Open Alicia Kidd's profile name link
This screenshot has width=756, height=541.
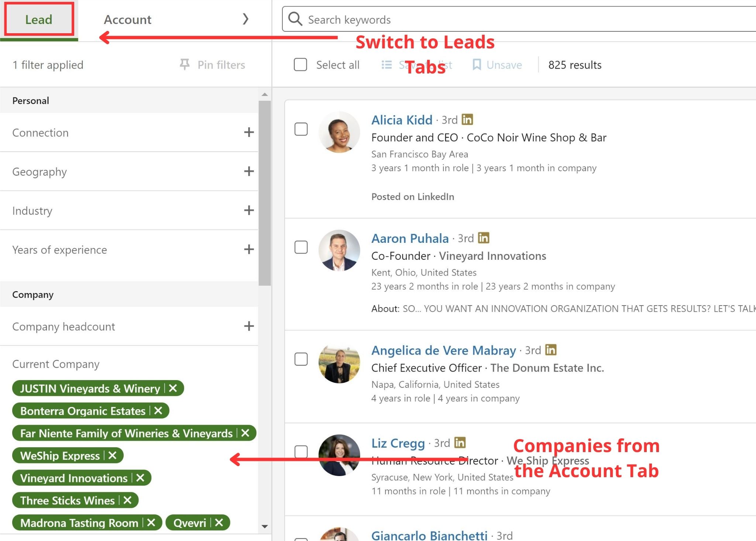[402, 120]
